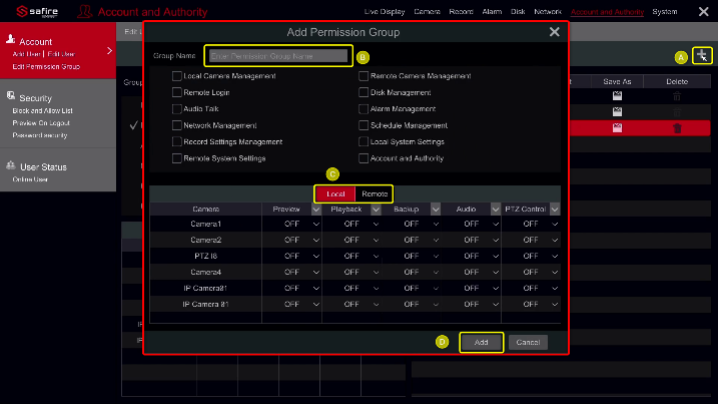The height and width of the screenshot is (404, 718).
Task: Close the Add Permission Group dialog
Action: (554, 32)
